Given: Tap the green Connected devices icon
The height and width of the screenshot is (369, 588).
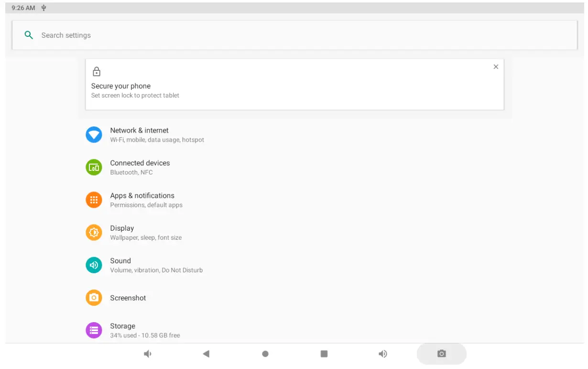Looking at the screenshot, I should point(94,168).
